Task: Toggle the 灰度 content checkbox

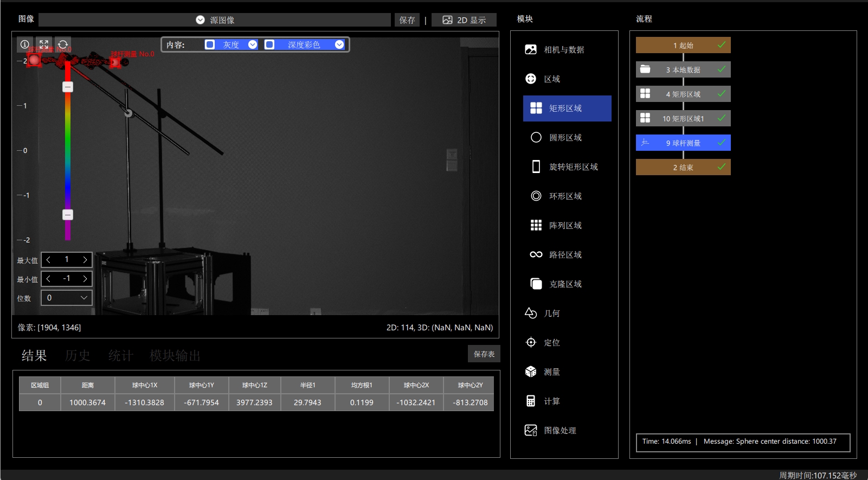Action: [x=210, y=44]
